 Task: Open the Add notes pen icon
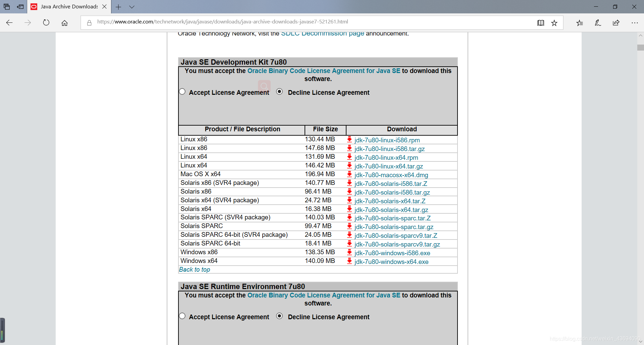(598, 23)
